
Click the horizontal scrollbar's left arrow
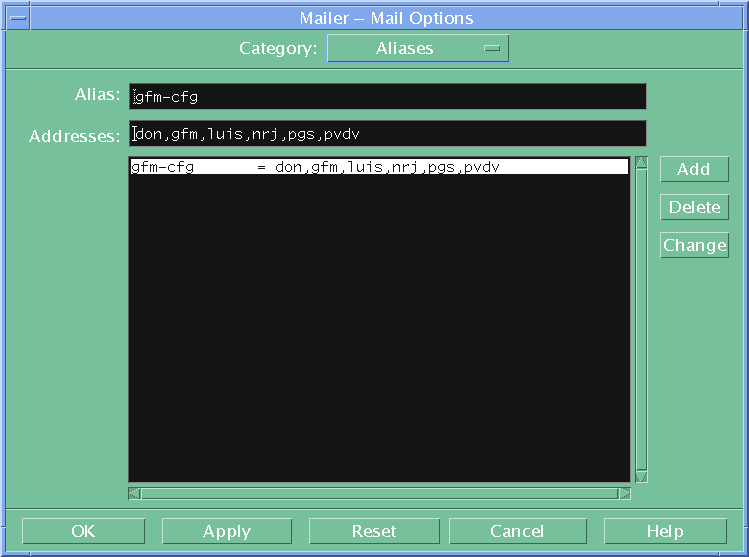click(x=135, y=493)
